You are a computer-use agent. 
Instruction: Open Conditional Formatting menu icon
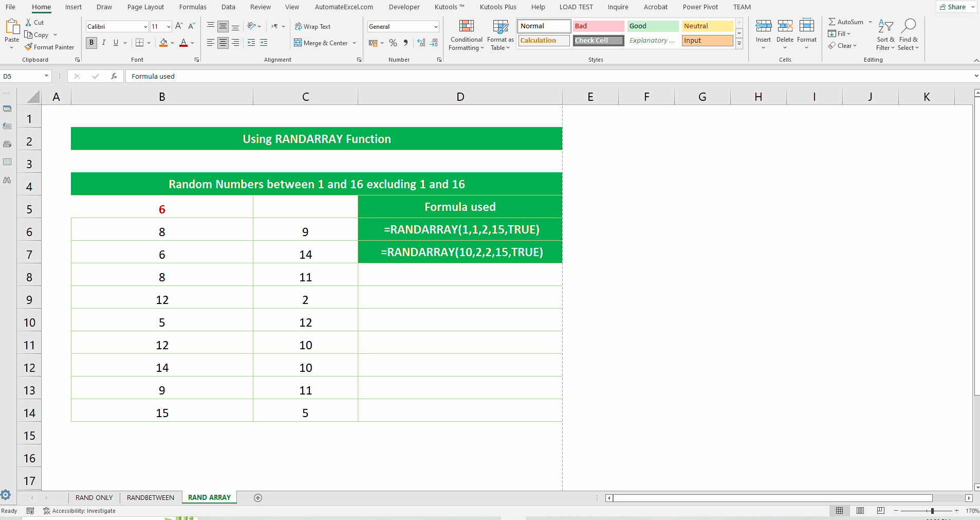(x=467, y=26)
